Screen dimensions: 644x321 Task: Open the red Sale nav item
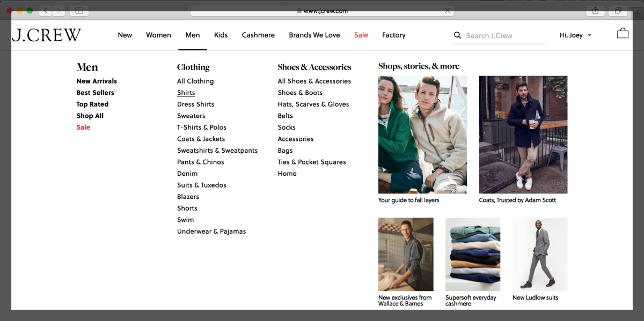point(361,35)
